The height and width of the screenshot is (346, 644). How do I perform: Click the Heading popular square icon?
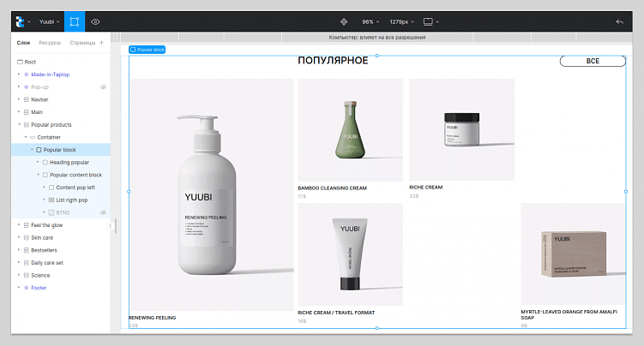[45, 163]
